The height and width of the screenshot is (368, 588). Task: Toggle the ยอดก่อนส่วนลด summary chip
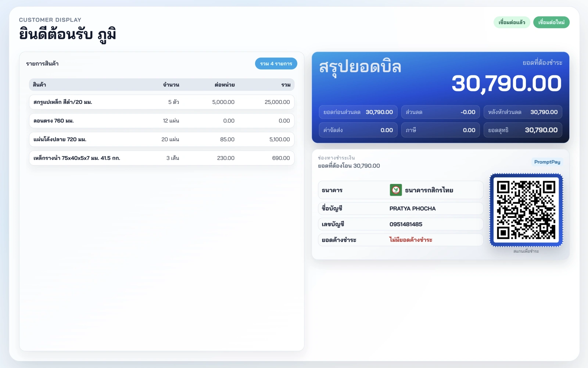click(358, 112)
